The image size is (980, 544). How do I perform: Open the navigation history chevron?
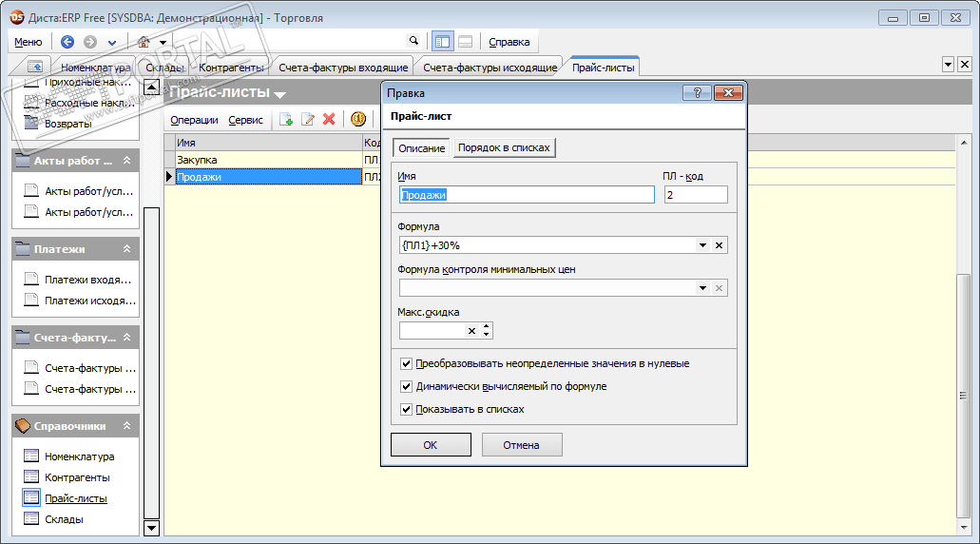click(x=112, y=43)
